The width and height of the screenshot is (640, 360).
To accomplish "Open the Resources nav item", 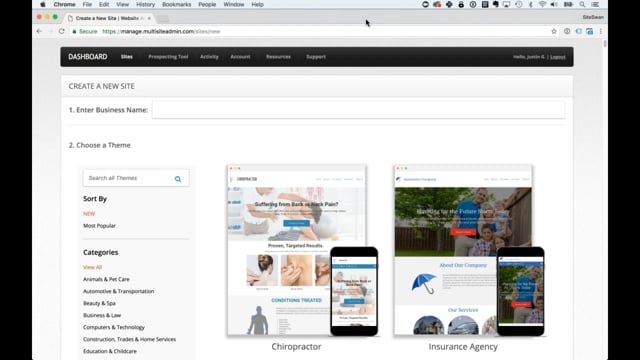I will pyautogui.click(x=278, y=57).
